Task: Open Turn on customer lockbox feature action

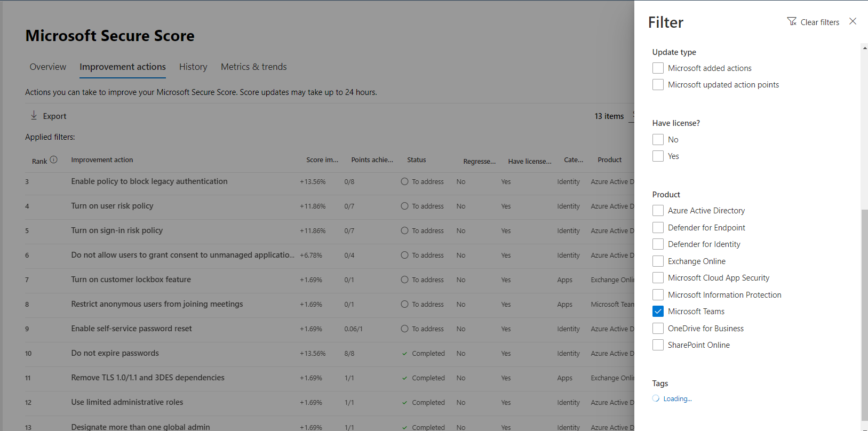Action: pyautogui.click(x=131, y=280)
